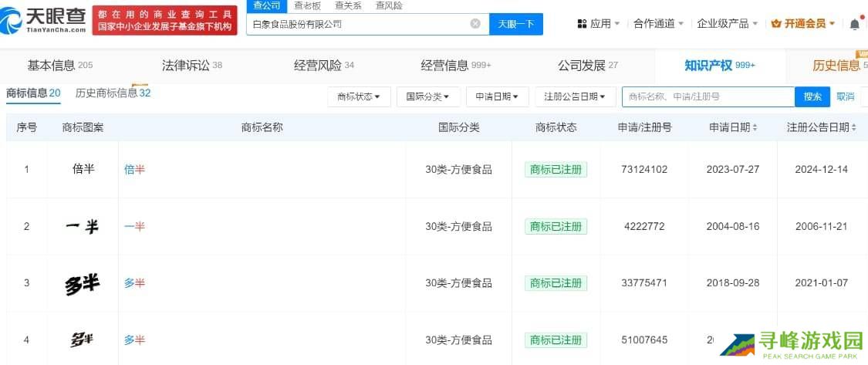Click the 申请/注册号 column header
This screenshot has height=365, width=868.
[644, 127]
